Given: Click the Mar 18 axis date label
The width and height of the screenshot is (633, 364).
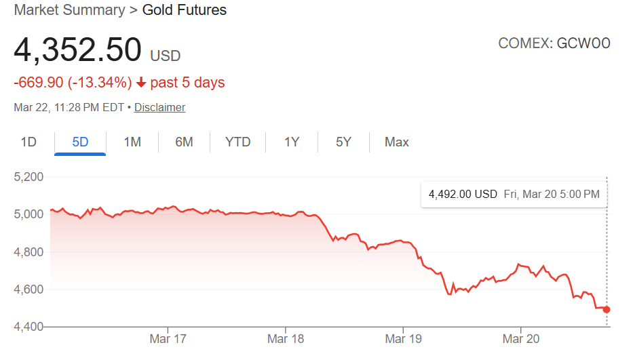Looking at the screenshot, I should 286,339.
